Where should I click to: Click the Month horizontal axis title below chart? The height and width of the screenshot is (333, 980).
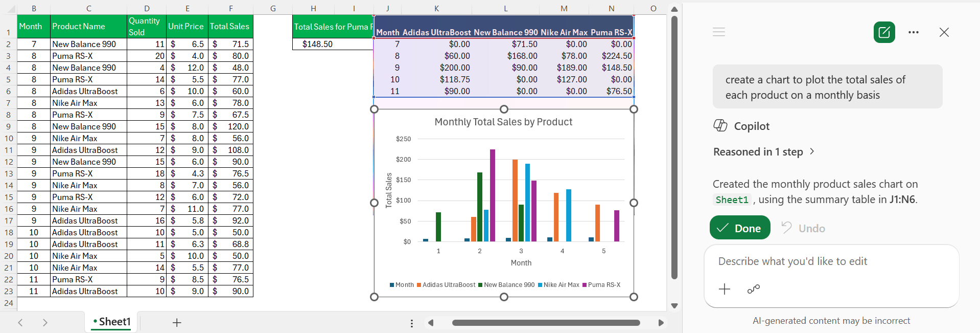[x=521, y=263]
